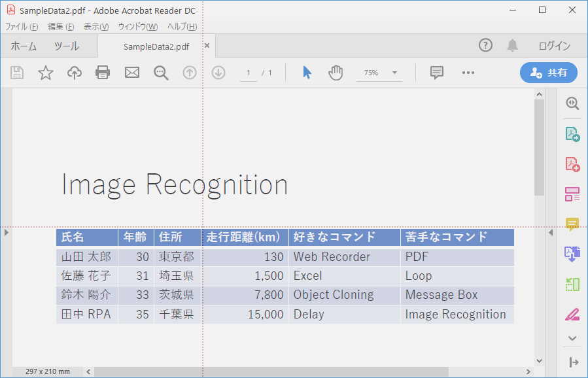
Task: Open the Find text magnifier
Action: pos(161,73)
